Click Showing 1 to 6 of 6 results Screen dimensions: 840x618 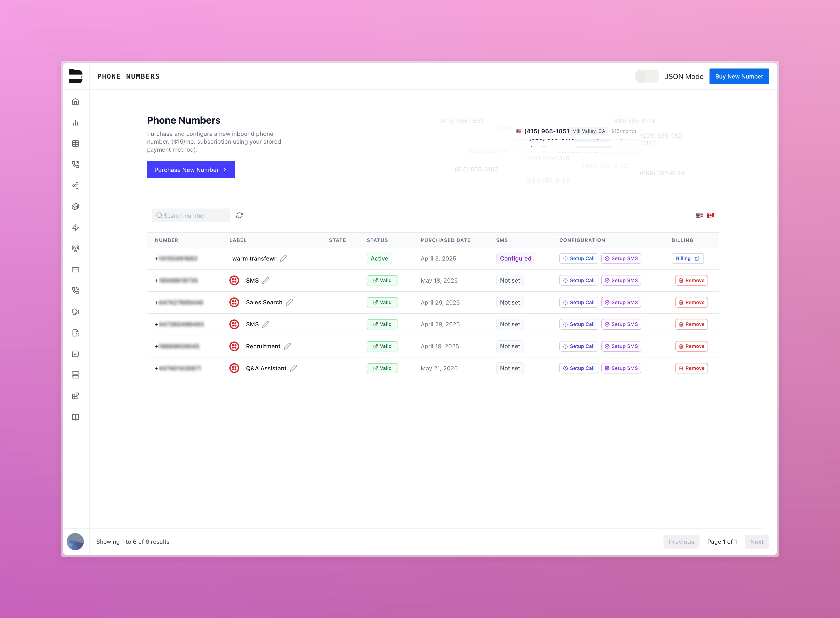(x=133, y=542)
